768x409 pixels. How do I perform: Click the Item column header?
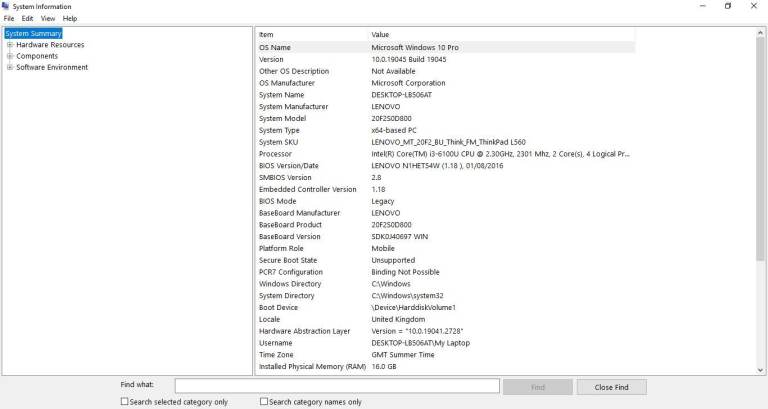click(x=312, y=34)
